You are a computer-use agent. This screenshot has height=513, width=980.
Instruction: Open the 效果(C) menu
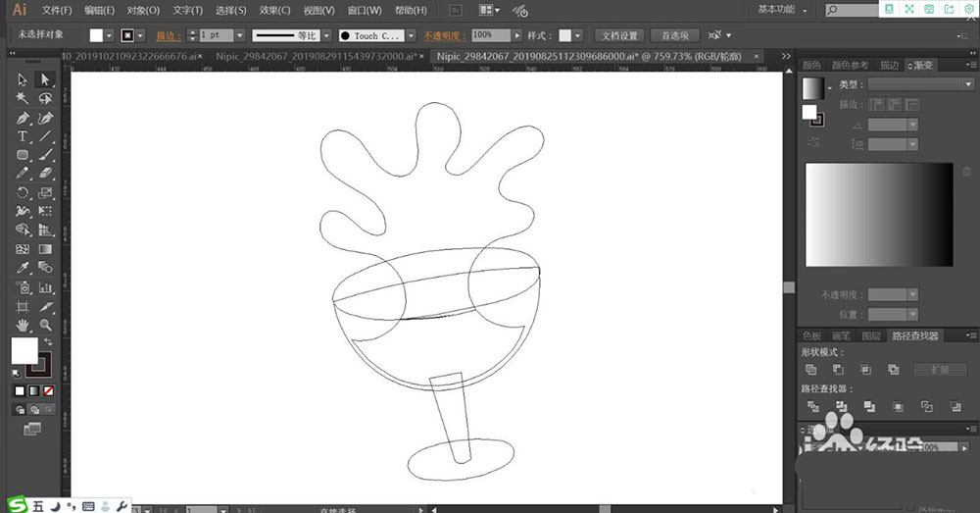(x=275, y=10)
